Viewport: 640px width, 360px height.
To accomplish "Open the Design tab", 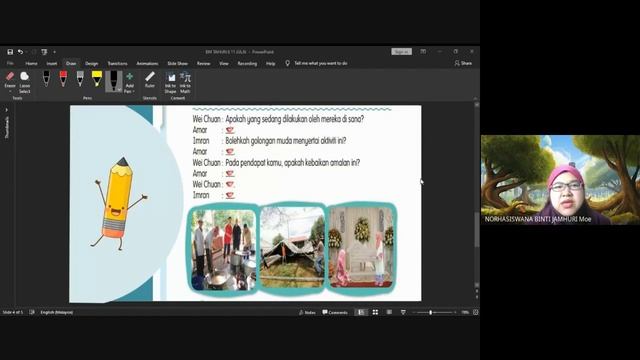I will pos(91,63).
